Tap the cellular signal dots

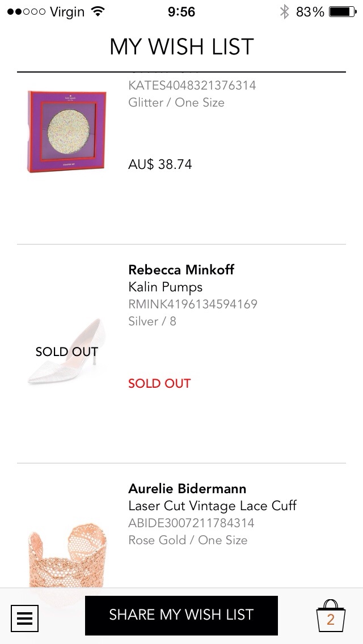click(x=26, y=11)
